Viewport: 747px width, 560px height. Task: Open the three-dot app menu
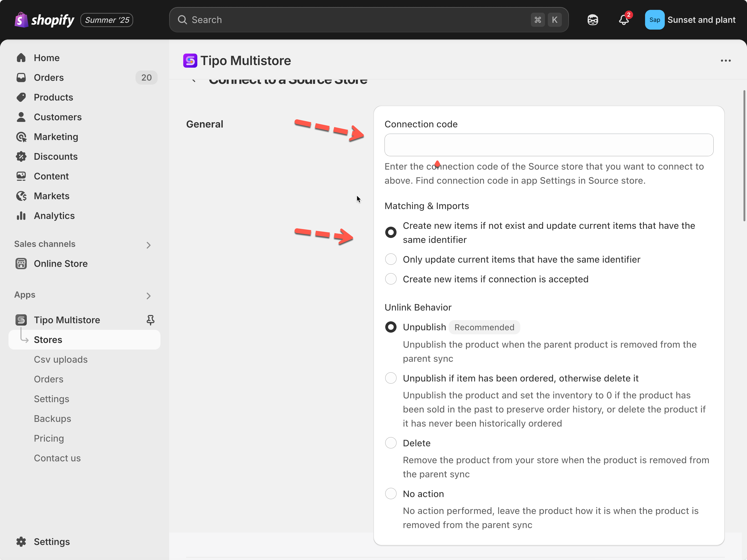pyautogui.click(x=725, y=61)
